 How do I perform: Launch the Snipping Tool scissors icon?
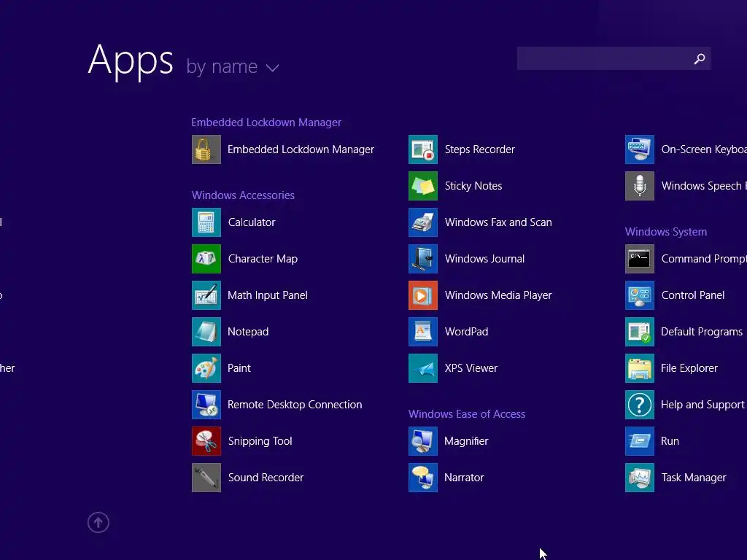point(206,441)
